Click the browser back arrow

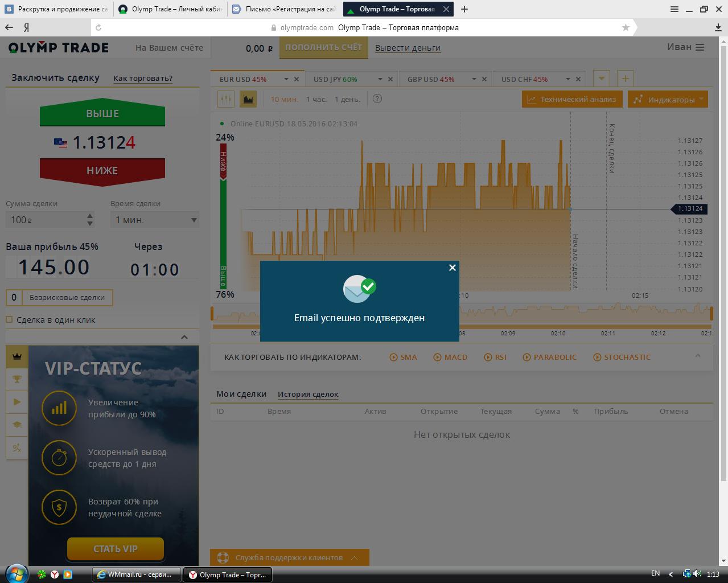(x=9, y=27)
